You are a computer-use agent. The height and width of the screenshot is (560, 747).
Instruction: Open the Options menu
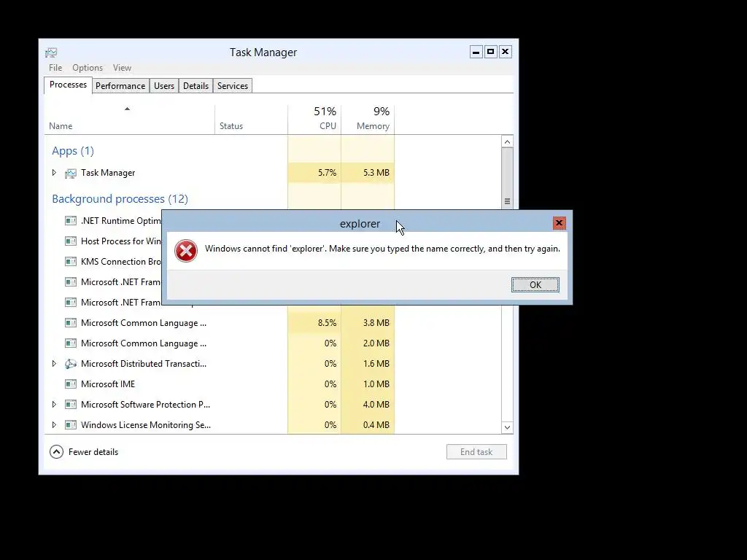pyautogui.click(x=88, y=68)
